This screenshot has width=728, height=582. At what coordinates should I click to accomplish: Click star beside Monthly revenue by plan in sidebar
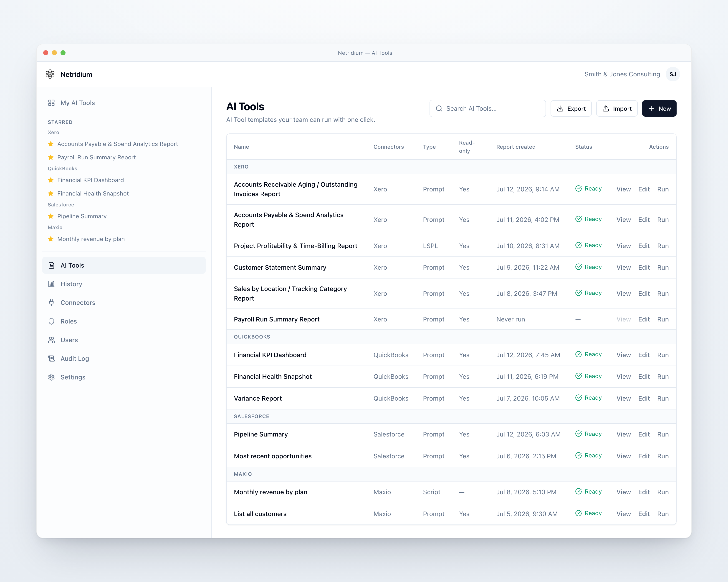[51, 239]
